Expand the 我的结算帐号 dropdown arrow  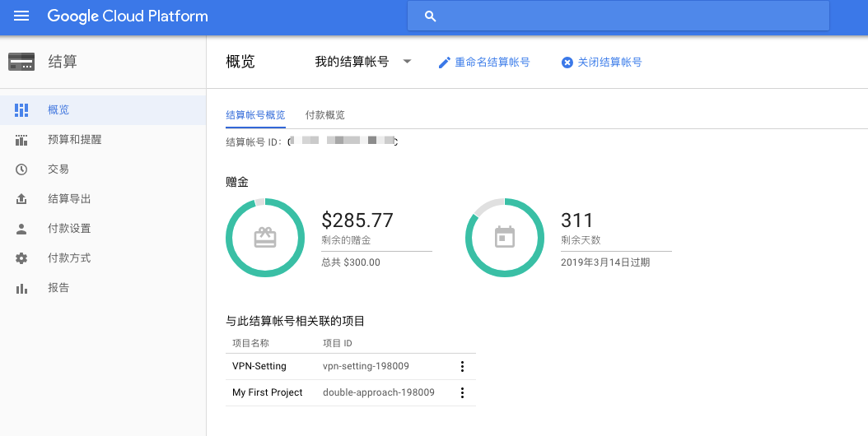(x=407, y=62)
